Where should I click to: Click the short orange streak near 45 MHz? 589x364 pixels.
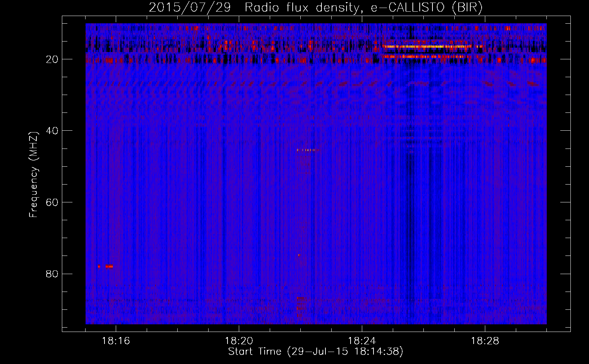[x=307, y=150]
